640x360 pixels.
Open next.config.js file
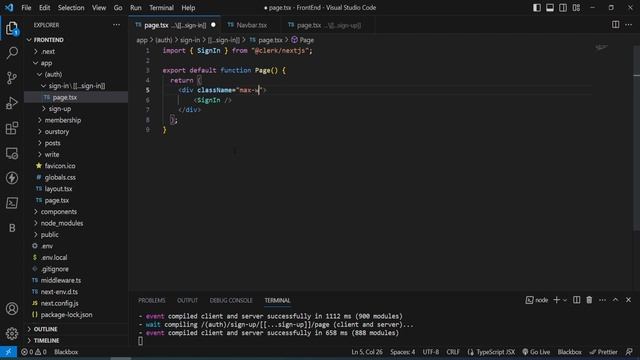pos(60,303)
